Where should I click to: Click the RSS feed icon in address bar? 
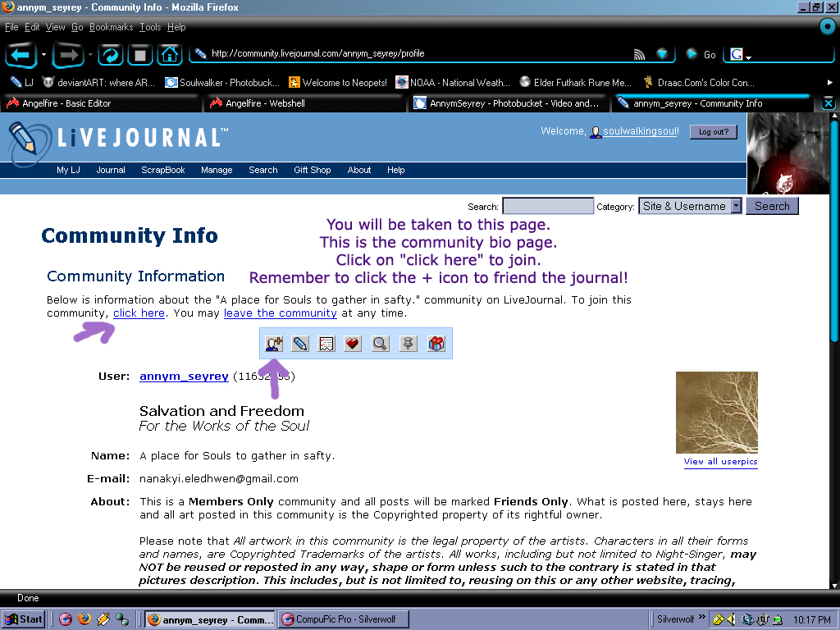click(639, 54)
